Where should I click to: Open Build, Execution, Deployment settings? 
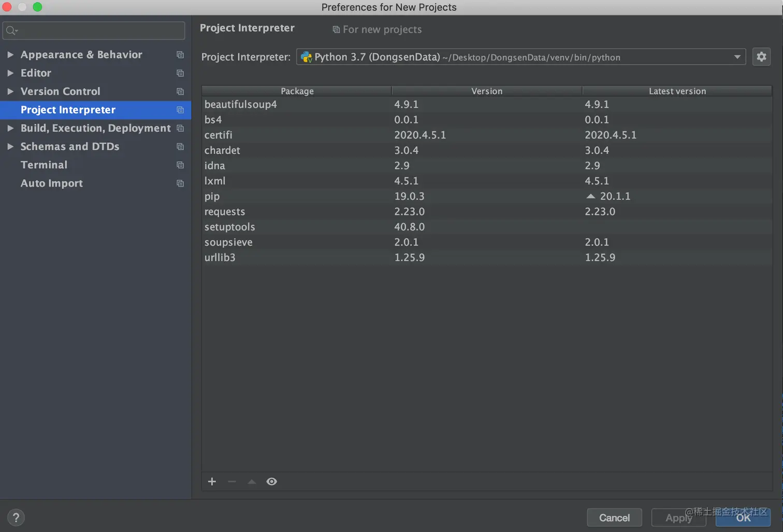[x=96, y=128]
